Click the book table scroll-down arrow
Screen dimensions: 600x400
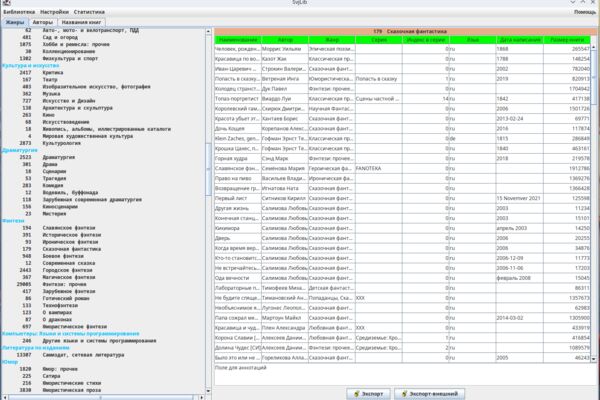coord(593,359)
